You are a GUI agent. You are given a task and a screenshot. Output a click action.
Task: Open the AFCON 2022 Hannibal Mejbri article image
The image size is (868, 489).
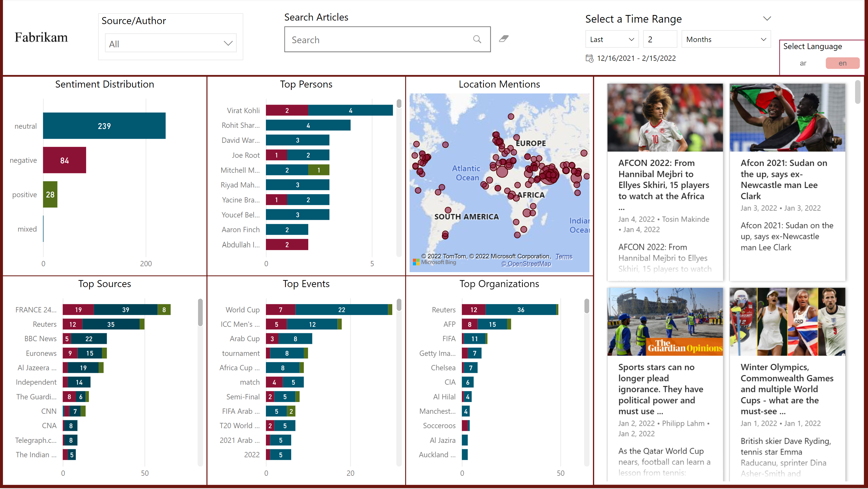pos(665,118)
